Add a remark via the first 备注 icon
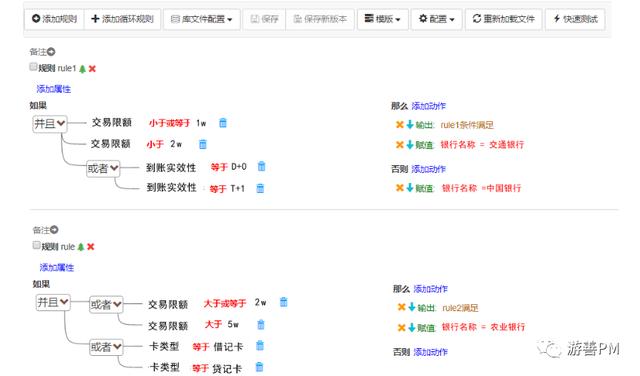Image resolution: width=640 pixels, height=376 pixels. 51,52
